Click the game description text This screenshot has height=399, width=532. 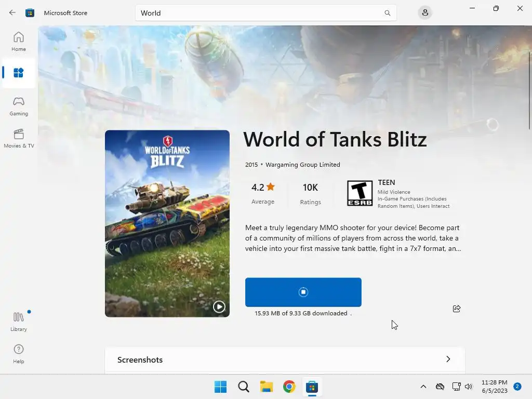coord(353,238)
